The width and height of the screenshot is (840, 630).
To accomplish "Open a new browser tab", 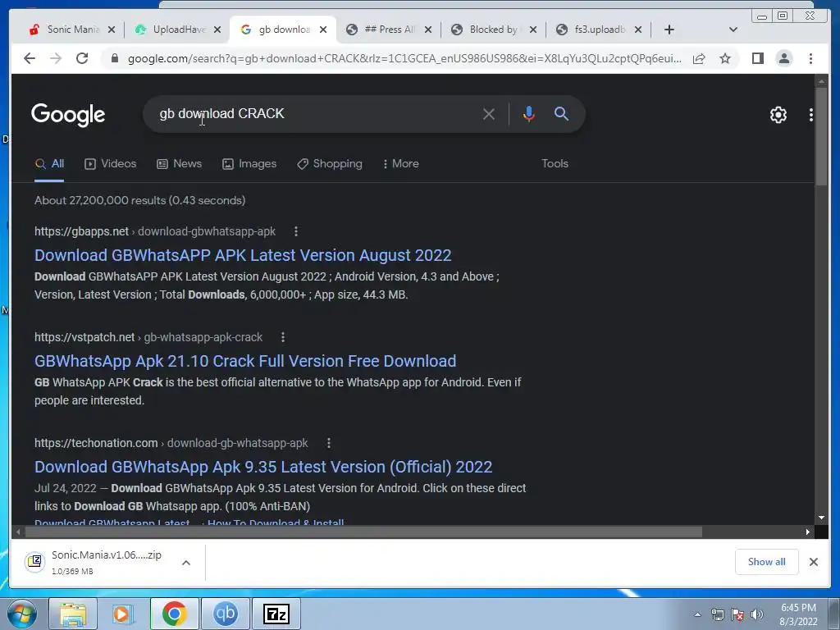I will pyautogui.click(x=669, y=30).
